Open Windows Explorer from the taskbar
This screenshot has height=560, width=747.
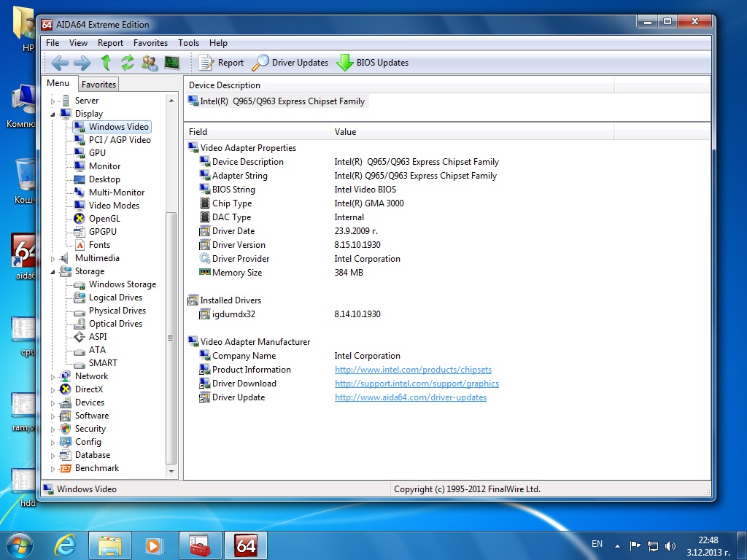[110, 545]
